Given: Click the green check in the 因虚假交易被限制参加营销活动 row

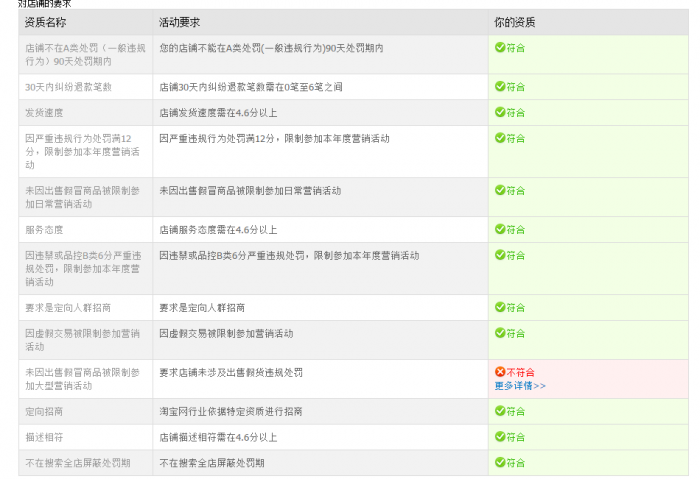Looking at the screenshot, I should (x=500, y=333).
